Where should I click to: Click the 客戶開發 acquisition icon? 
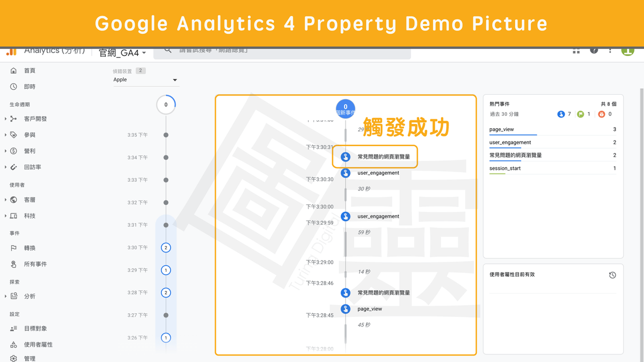pos(13,119)
